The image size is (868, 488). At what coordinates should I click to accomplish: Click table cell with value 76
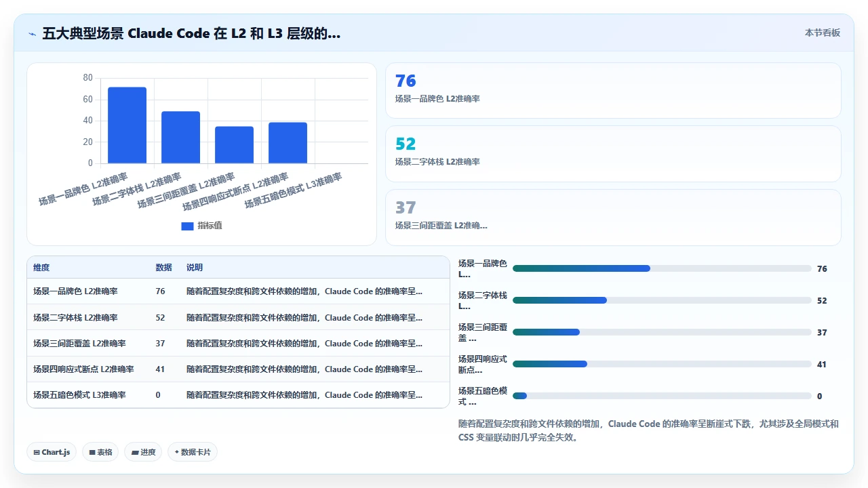[x=160, y=291]
